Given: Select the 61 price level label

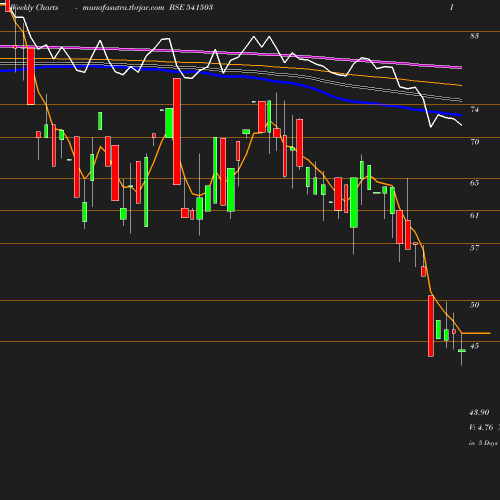Looking at the screenshot, I should [474, 215].
